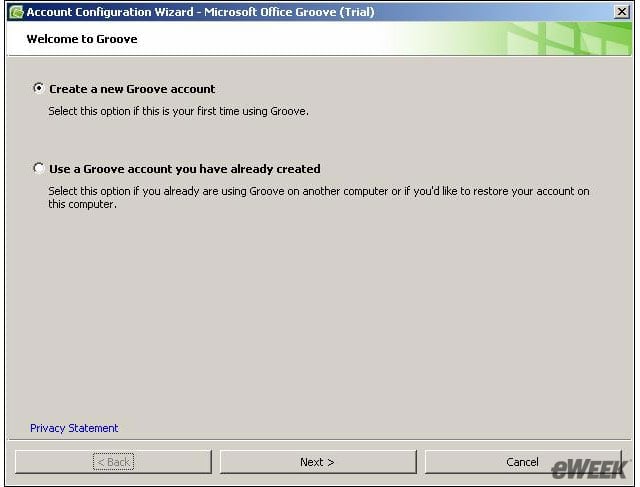Screen dimensions: 640x487
Task: Click the Welcome to Groove heading
Action: click(x=82, y=39)
